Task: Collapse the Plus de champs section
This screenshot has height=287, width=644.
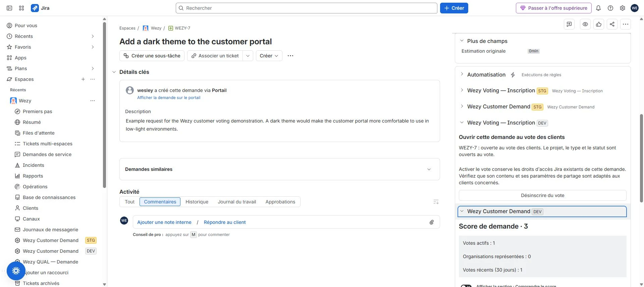Action: point(462,41)
